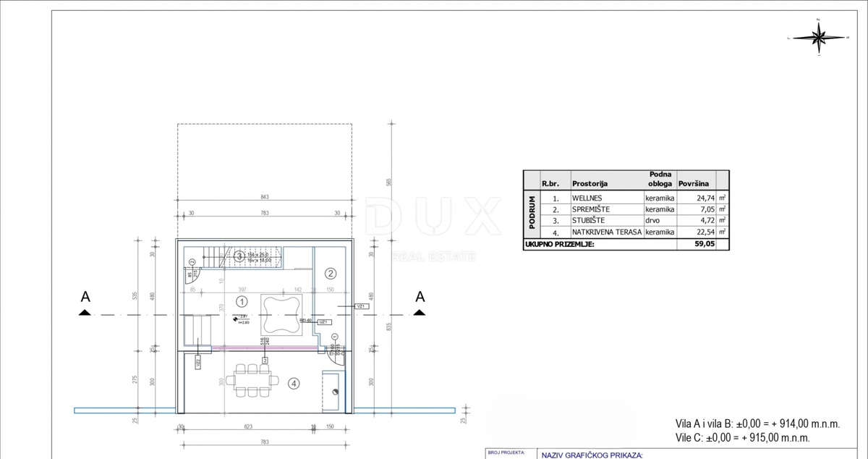Click the circled room number 1 marker

click(242, 301)
